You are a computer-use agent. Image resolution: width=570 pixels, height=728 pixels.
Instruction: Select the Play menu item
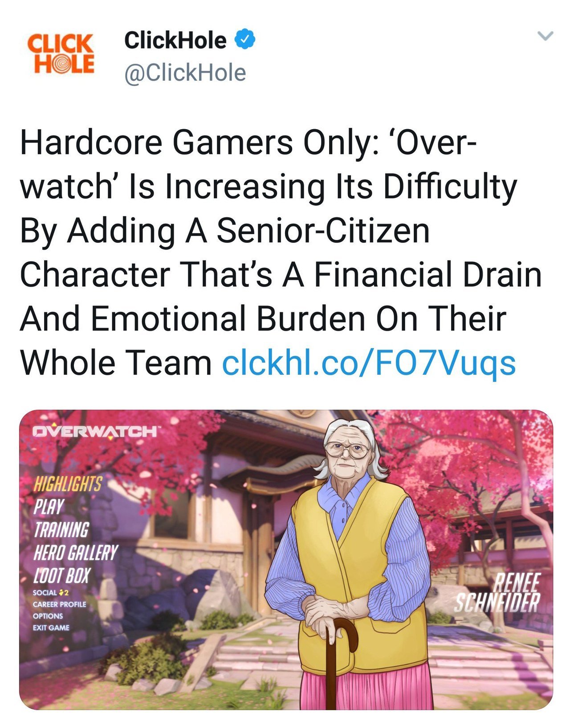click(x=49, y=506)
